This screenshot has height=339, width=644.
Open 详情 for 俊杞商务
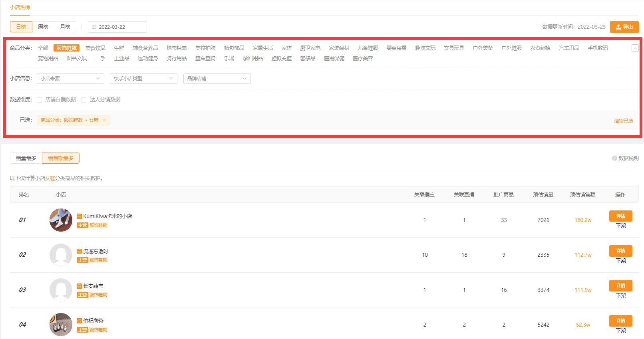point(621,321)
